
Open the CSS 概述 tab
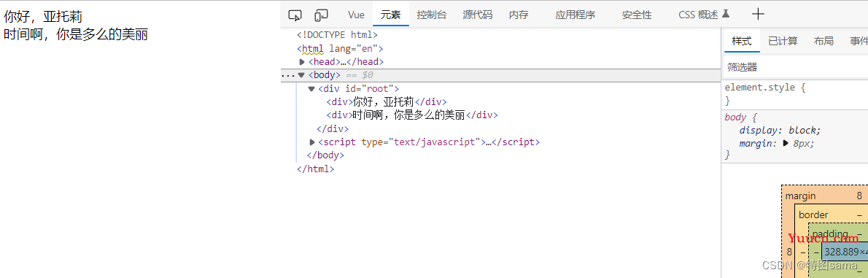pos(704,15)
